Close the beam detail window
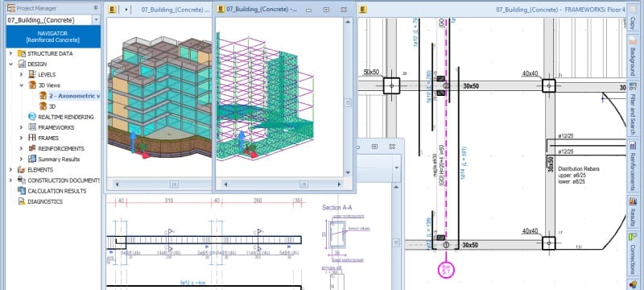The image size is (644, 290). coord(392,147)
